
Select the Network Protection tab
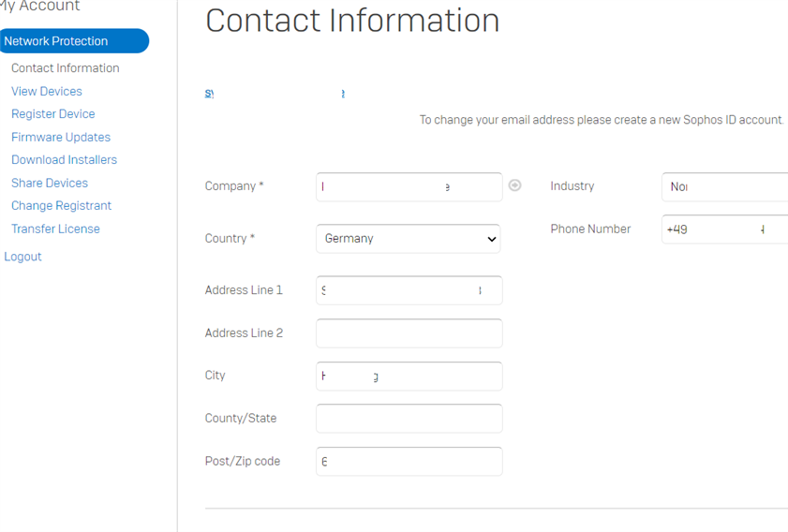click(x=74, y=41)
